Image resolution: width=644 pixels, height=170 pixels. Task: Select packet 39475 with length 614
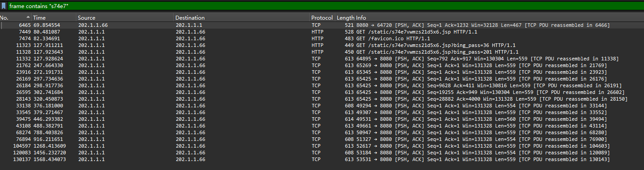point(322,119)
